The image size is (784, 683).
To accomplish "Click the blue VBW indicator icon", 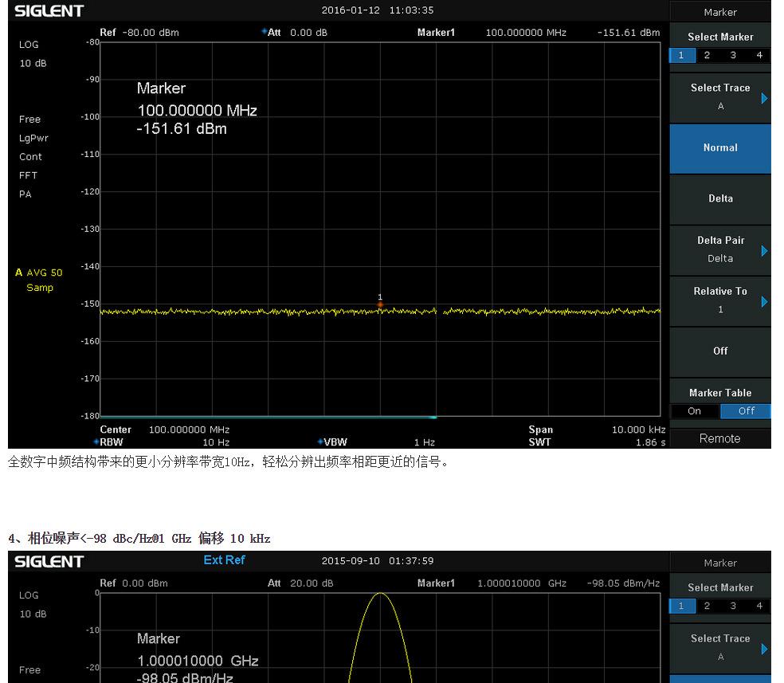I will 320,442.
